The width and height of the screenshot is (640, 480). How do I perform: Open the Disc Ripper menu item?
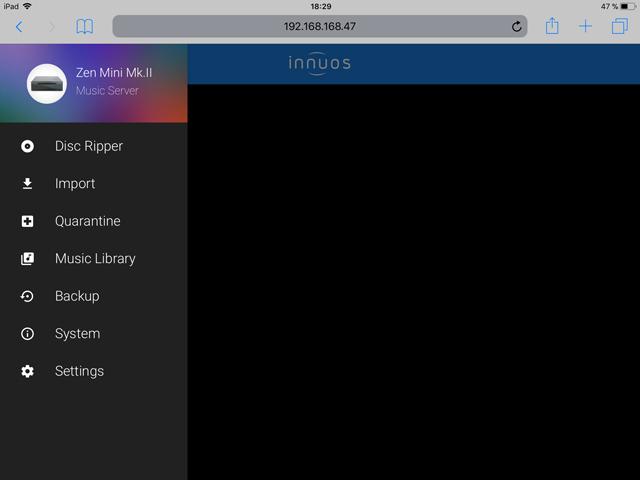(x=89, y=146)
